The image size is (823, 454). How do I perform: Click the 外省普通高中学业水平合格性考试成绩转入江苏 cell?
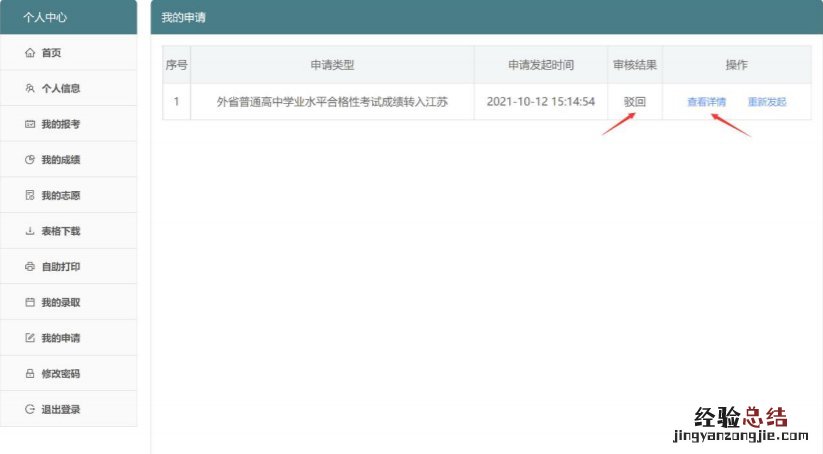click(x=332, y=102)
